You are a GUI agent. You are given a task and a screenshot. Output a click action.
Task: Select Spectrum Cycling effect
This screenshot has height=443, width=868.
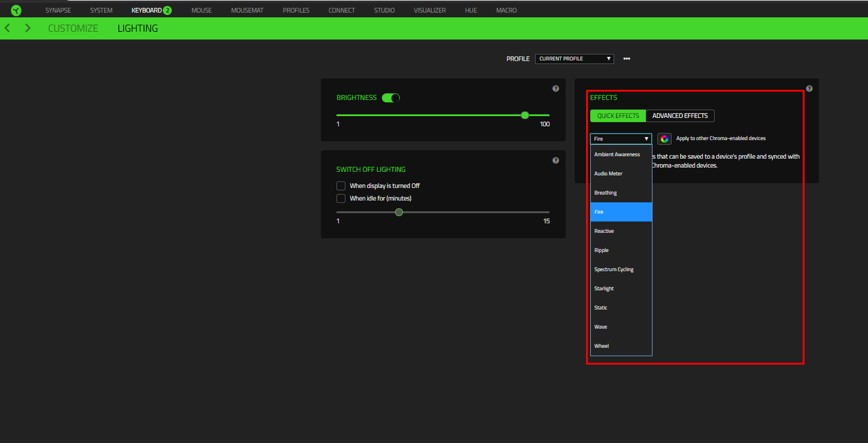pyautogui.click(x=621, y=269)
